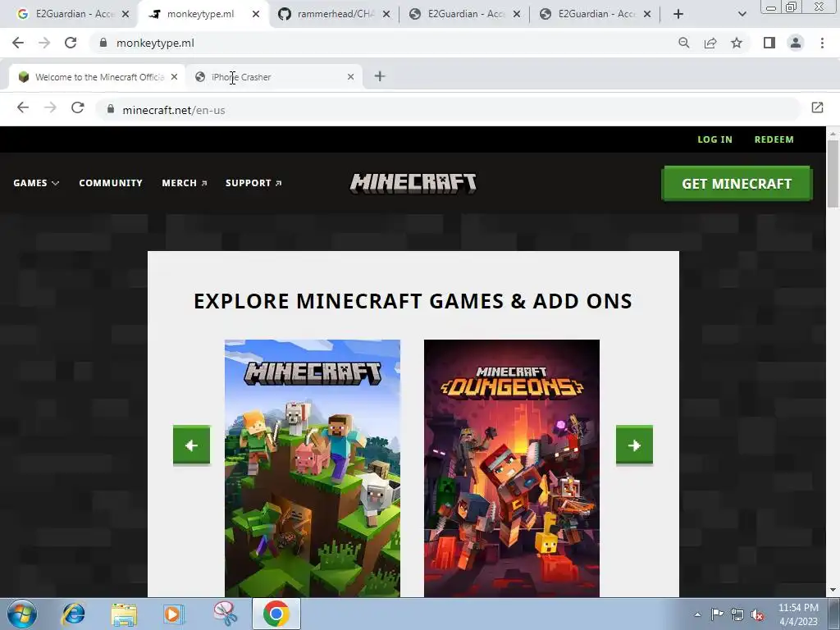
Task: Share this page via share icon
Action: 710,43
